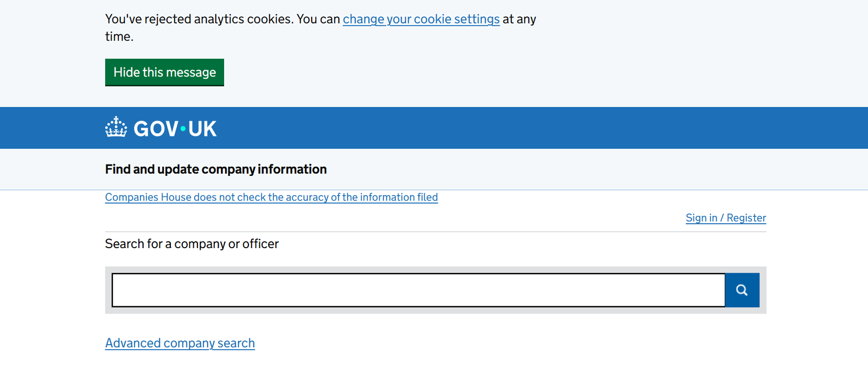Viewport: 868px width, 373px height.
Task: Select the Find and update company information title
Action: tap(216, 169)
